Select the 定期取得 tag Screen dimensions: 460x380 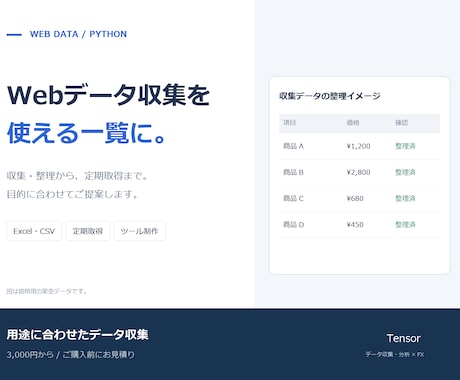click(88, 231)
